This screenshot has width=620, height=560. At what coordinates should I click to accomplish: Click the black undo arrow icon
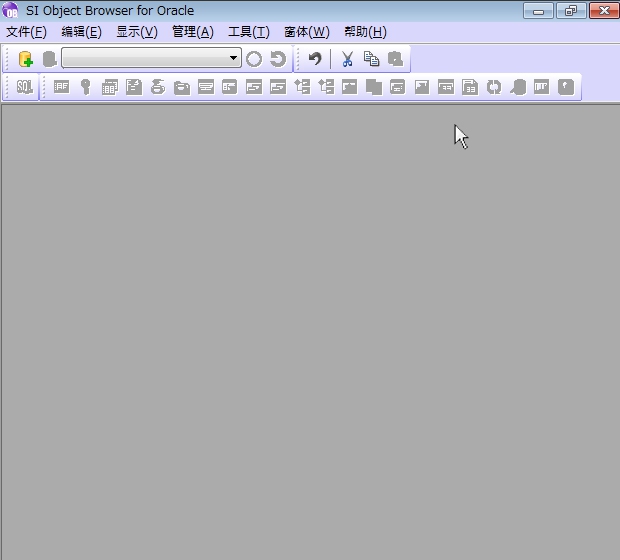tap(315, 59)
